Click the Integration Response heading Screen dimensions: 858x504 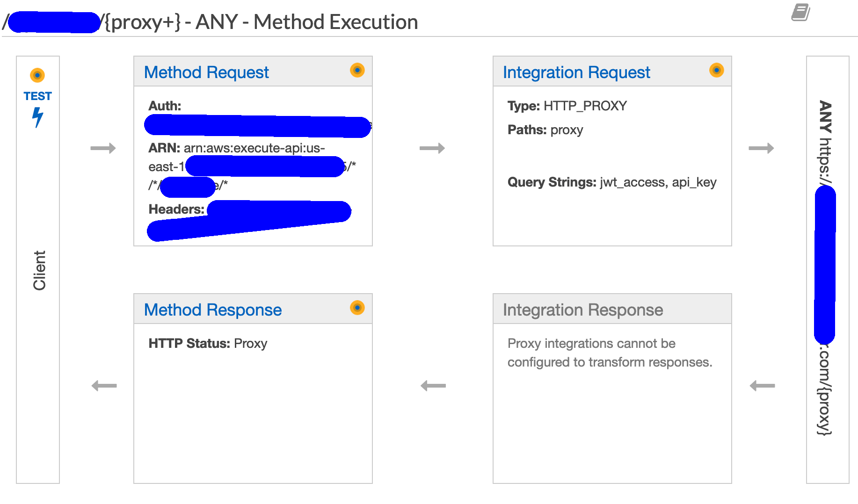click(x=583, y=310)
